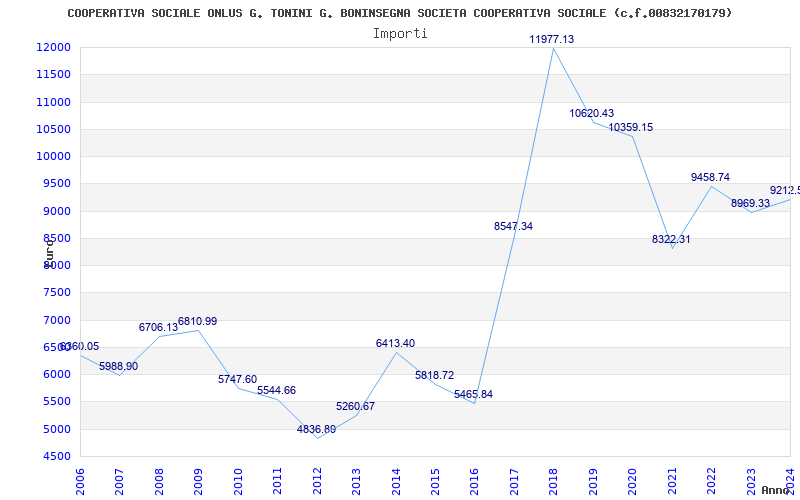
Task: Click the data label 8547.34
Action: (513, 226)
